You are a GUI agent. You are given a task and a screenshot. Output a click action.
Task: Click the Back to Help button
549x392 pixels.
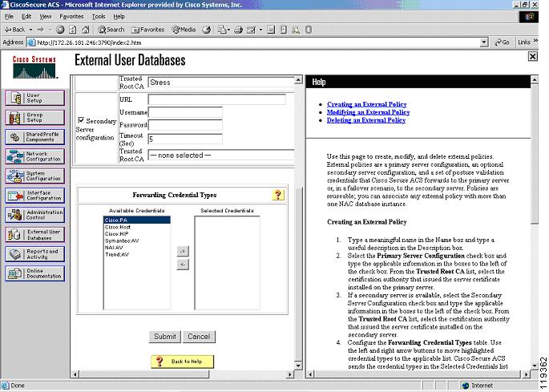point(182,362)
